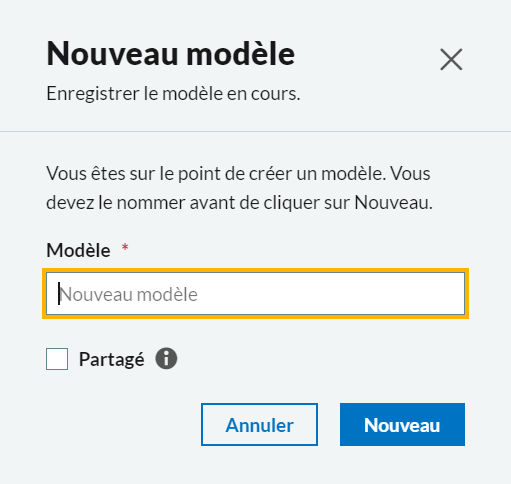The image size is (511, 484).
Task: Click the subtitle Enregistrer le modèle en cours
Action: point(173,94)
